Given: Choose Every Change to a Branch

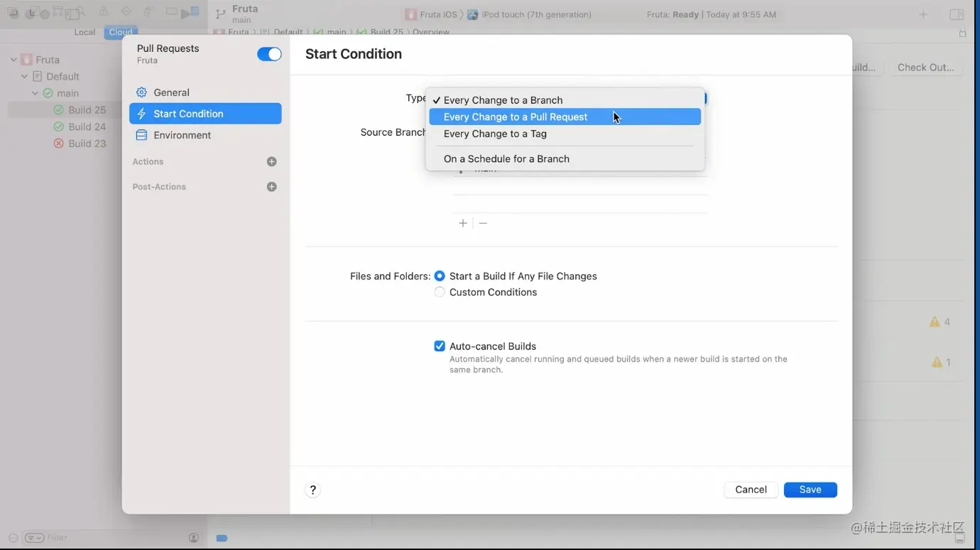Looking at the screenshot, I should pos(565,100).
